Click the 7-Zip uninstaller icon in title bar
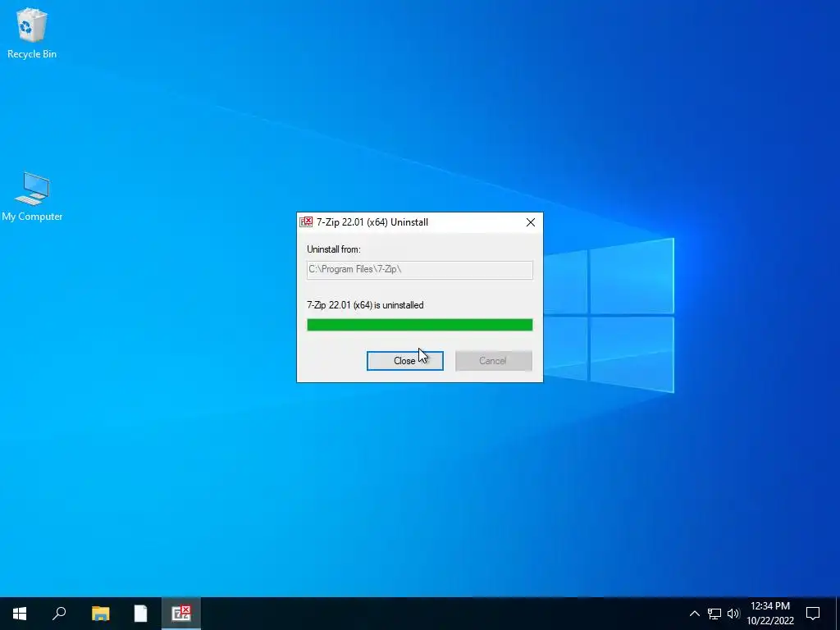 pyautogui.click(x=307, y=221)
